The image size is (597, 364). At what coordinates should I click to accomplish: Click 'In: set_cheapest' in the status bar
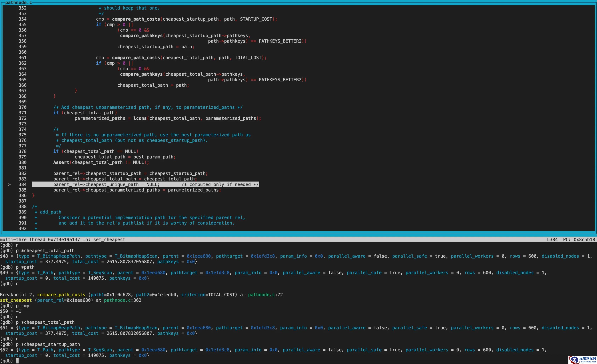tap(104, 240)
